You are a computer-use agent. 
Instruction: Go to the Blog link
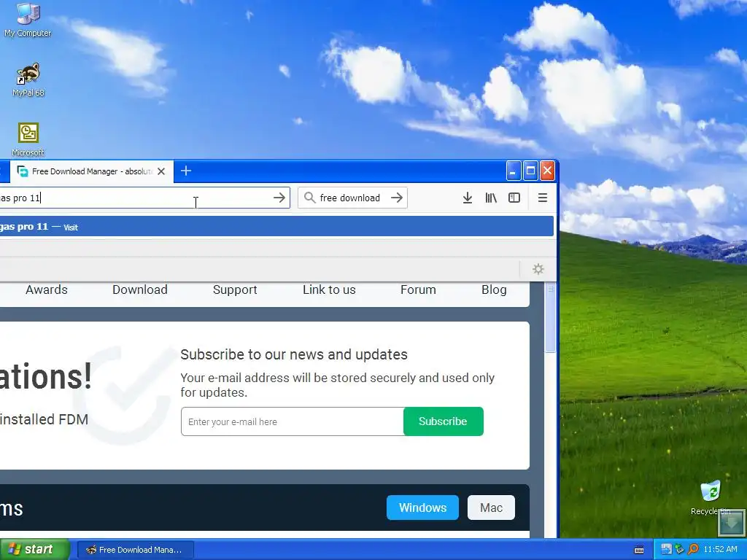(494, 289)
